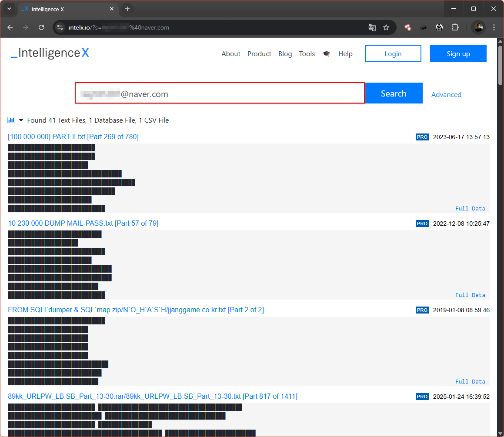Click the Intelligence X logo

(50, 53)
